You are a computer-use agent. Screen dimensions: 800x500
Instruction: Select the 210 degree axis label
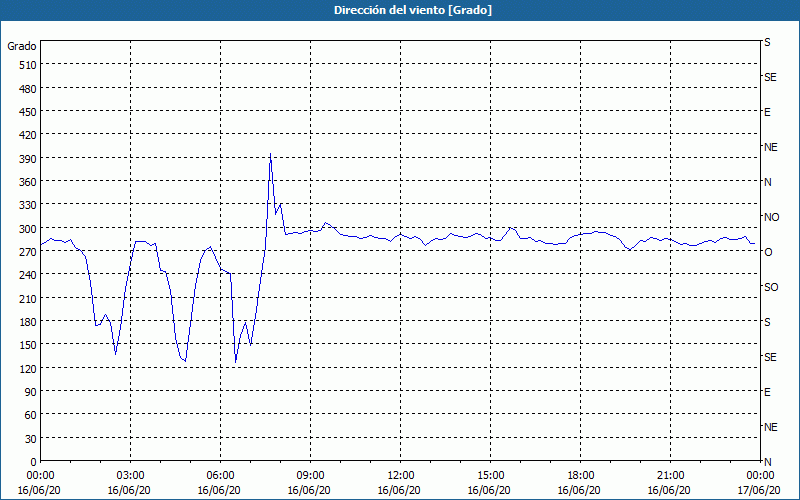29,299
